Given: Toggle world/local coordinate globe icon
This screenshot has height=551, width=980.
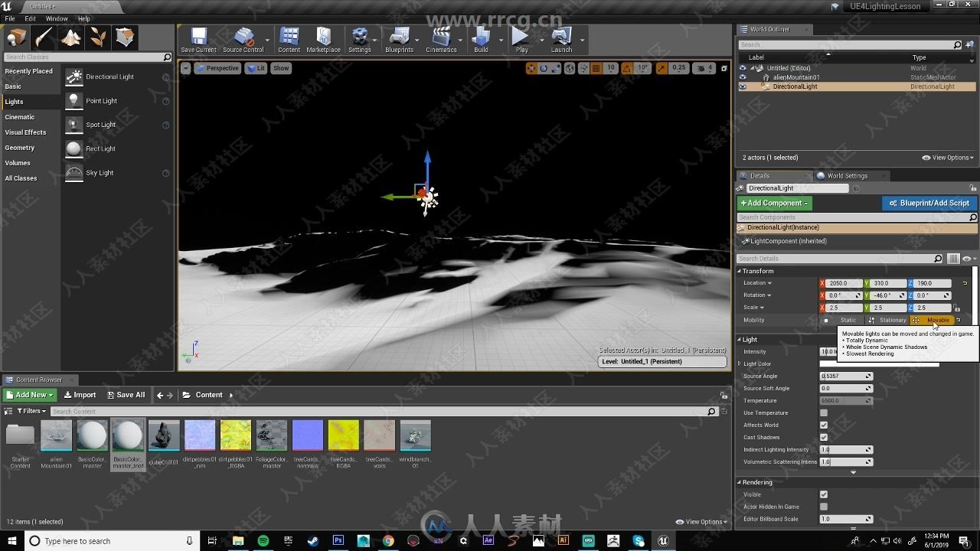Looking at the screenshot, I should (x=570, y=68).
